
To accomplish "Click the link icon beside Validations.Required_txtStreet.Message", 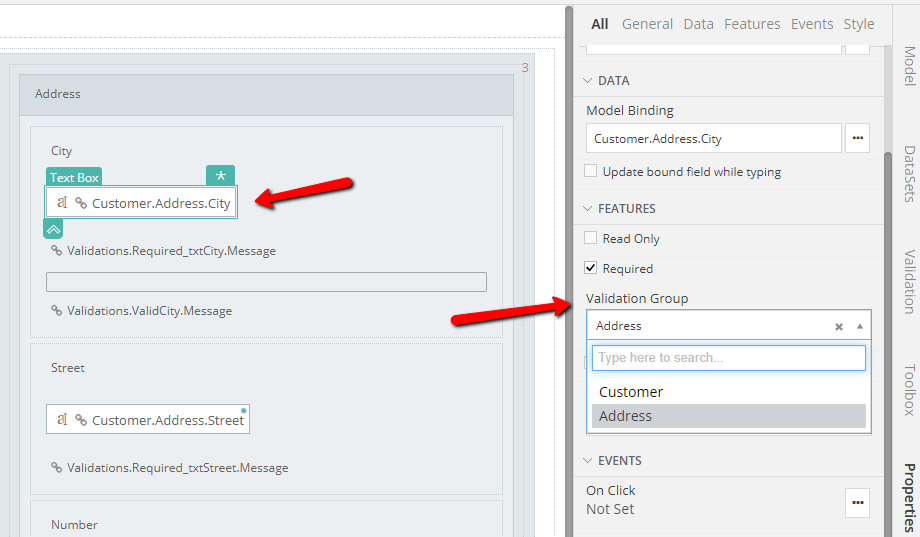I will pyautogui.click(x=57, y=468).
